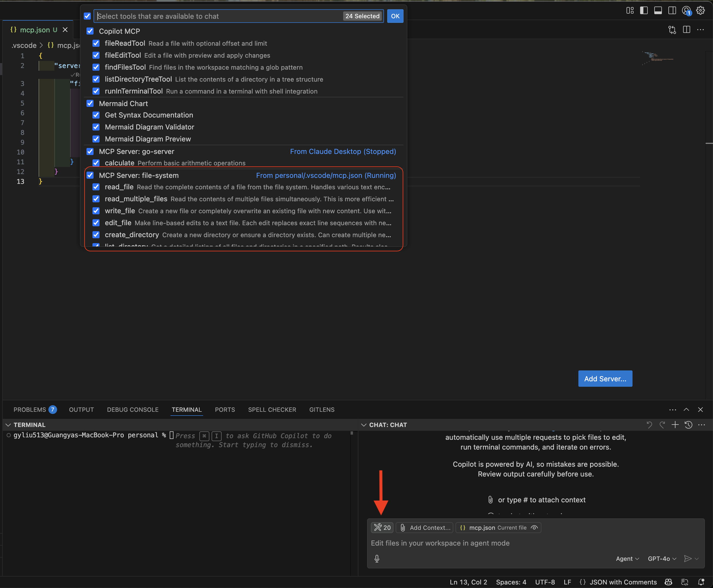This screenshot has width=713, height=588.
Task: Redo last chat request icon
Action: 662,425
